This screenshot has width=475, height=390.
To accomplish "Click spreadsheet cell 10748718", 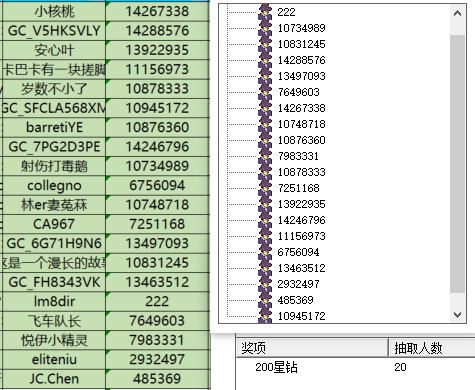I will pyautogui.click(x=157, y=205).
